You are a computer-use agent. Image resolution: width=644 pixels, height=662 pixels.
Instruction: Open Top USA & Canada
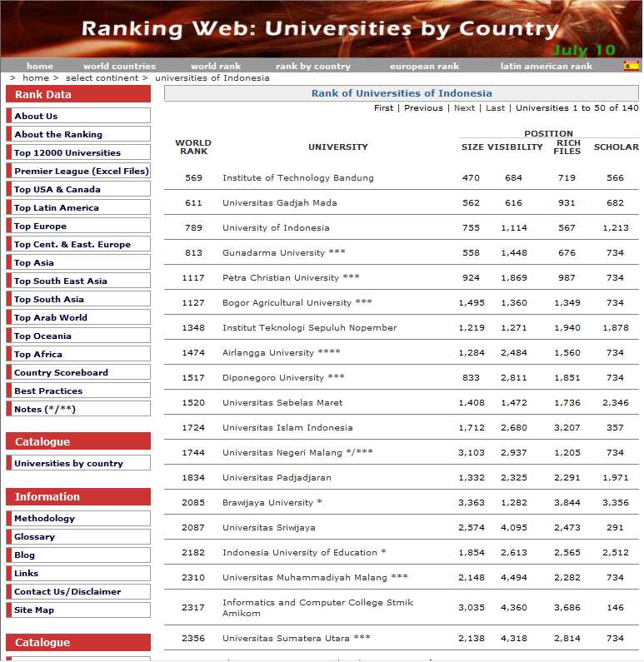(x=78, y=189)
